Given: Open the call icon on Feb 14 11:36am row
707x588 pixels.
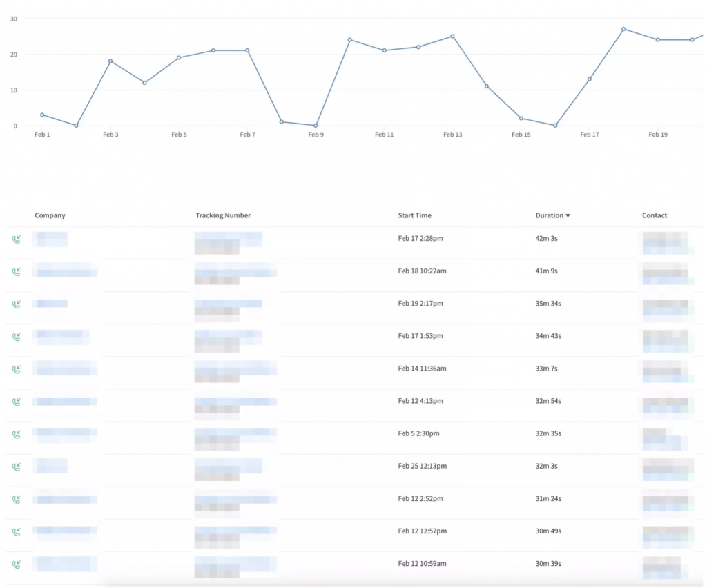Looking at the screenshot, I should (x=16, y=369).
